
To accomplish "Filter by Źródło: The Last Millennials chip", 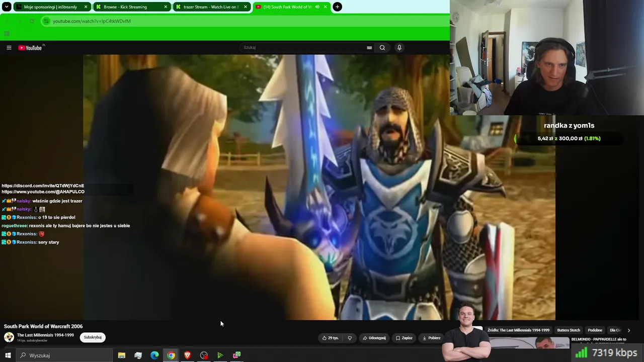I will click(518, 330).
